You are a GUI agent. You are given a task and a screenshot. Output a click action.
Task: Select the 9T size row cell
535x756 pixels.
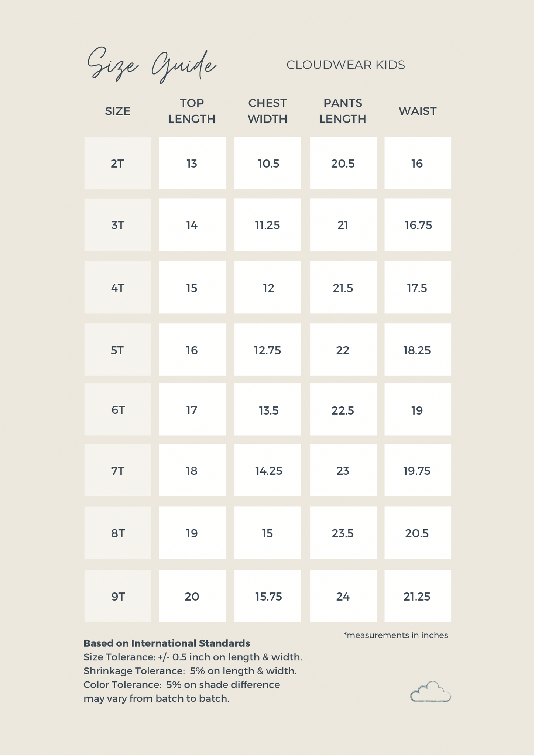click(117, 597)
